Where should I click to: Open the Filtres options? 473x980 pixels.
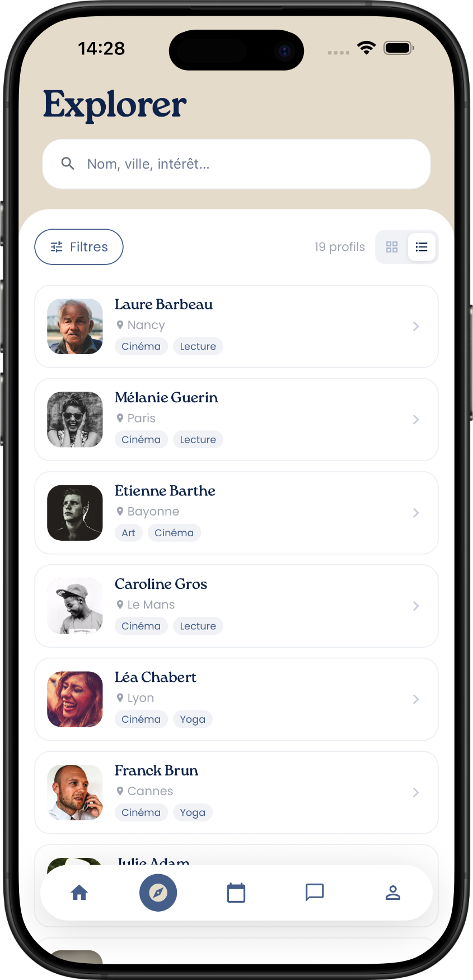pos(79,247)
